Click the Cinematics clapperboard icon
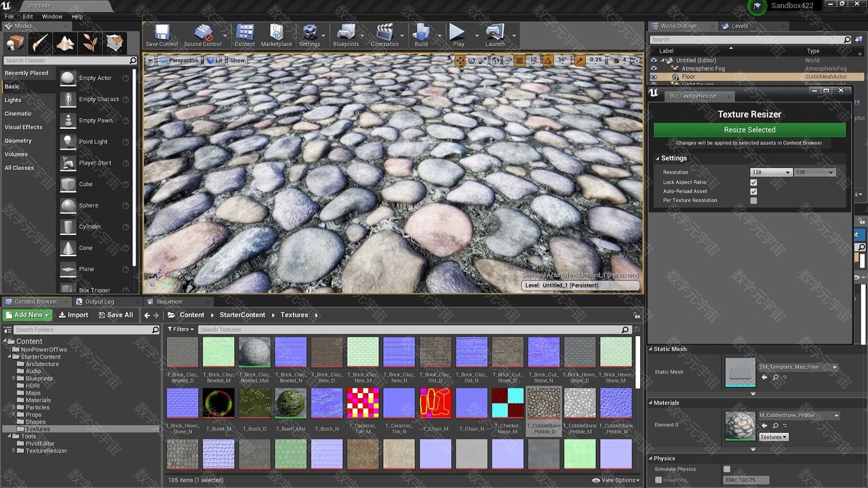The image size is (868, 488). [384, 35]
